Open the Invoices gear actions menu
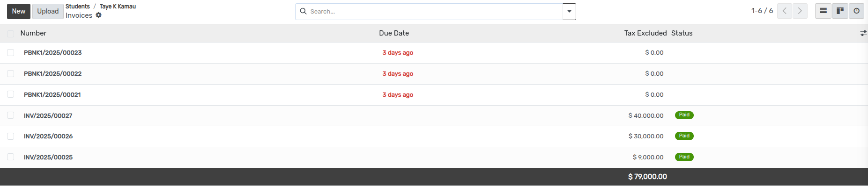This screenshot has width=868, height=186. (98, 15)
